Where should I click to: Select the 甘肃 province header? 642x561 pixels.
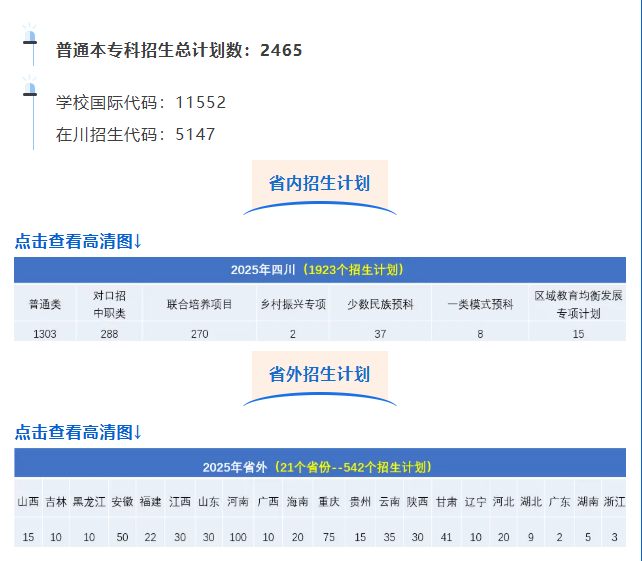[x=446, y=502]
